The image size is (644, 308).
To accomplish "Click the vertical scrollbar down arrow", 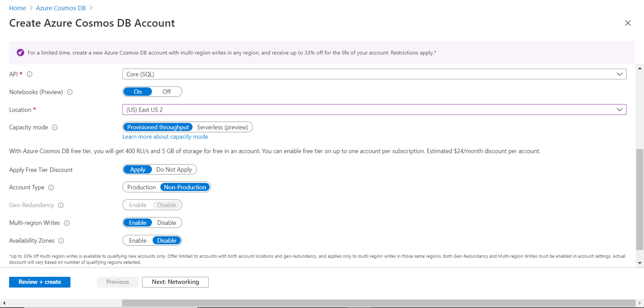I will click(640, 263).
